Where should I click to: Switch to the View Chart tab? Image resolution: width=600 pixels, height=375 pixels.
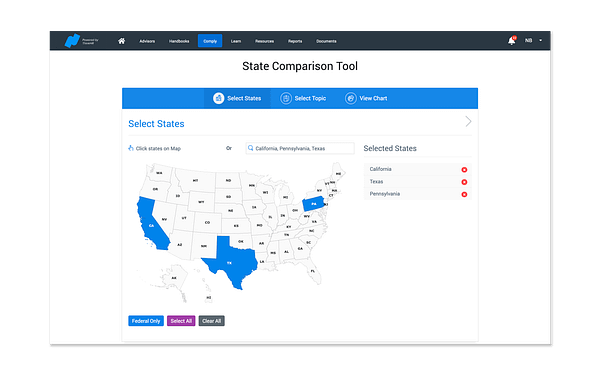[x=366, y=98]
